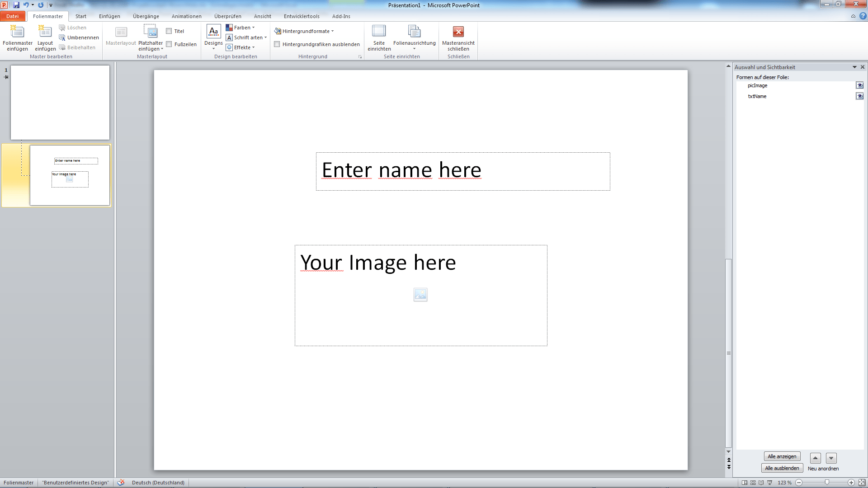Switch to slide sorter view icon
Image resolution: width=868 pixels, height=488 pixels.
pos(753,483)
